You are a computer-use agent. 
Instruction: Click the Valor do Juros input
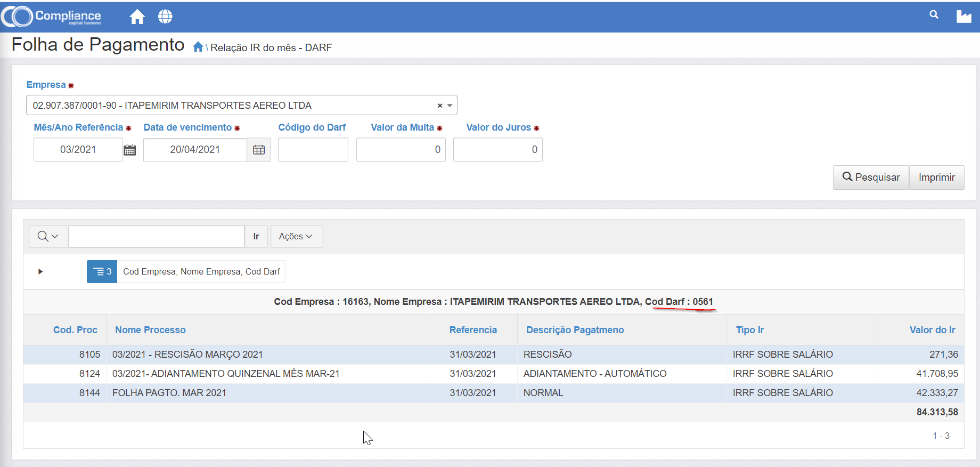(x=498, y=150)
